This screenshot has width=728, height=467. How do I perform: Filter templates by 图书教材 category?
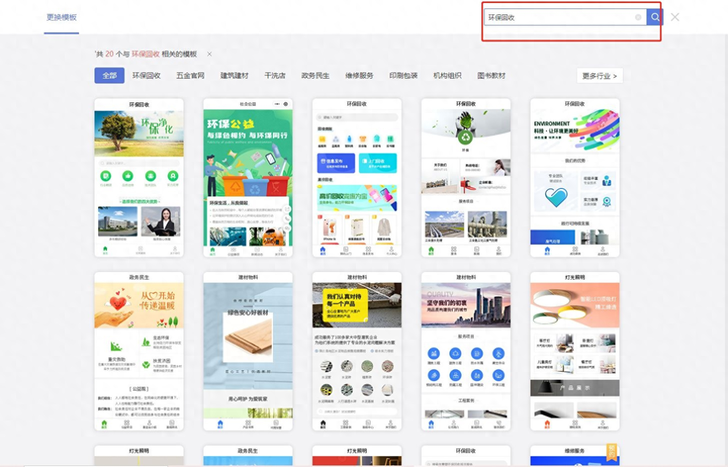(491, 75)
